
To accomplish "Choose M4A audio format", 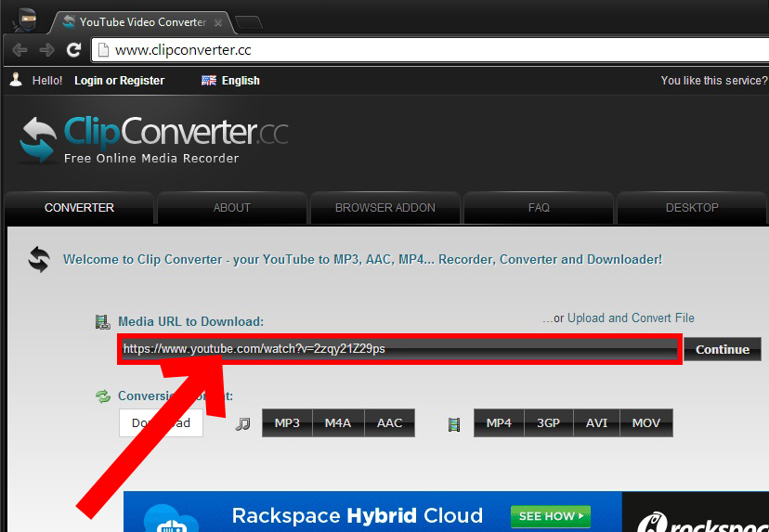I will point(338,423).
